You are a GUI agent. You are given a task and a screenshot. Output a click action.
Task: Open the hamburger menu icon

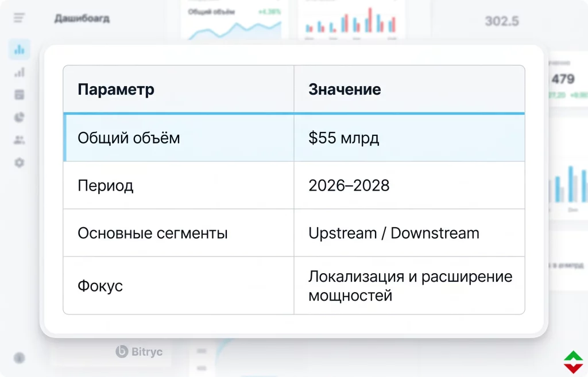pyautogui.click(x=19, y=18)
